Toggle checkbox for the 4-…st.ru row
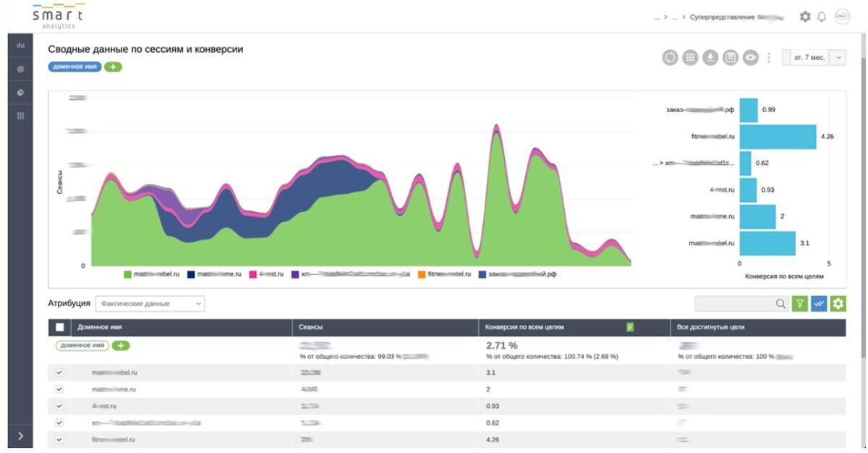This screenshot has height=453, width=868. click(x=60, y=406)
